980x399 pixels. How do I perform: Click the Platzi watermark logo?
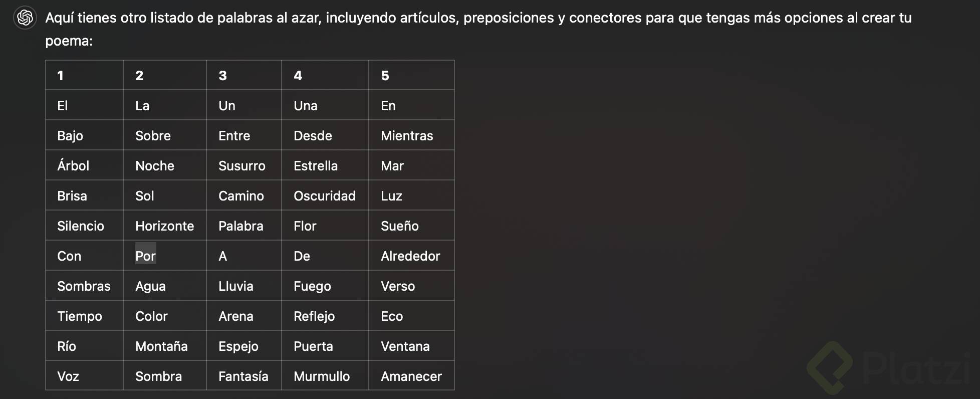pos(888,368)
